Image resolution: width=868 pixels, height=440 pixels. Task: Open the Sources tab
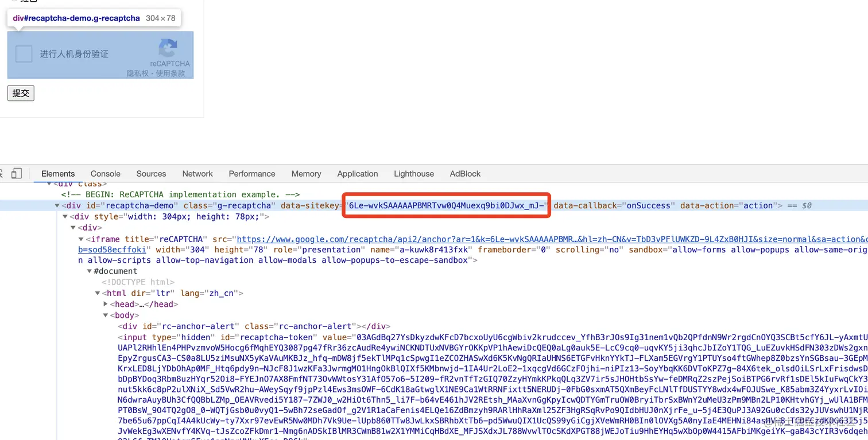pyautogui.click(x=151, y=174)
